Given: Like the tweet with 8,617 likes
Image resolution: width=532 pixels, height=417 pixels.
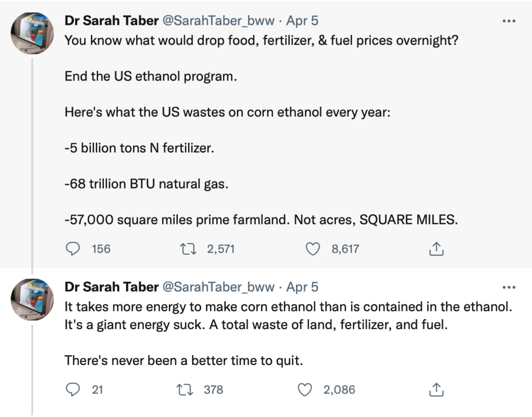Looking at the screenshot, I should click(x=312, y=249).
